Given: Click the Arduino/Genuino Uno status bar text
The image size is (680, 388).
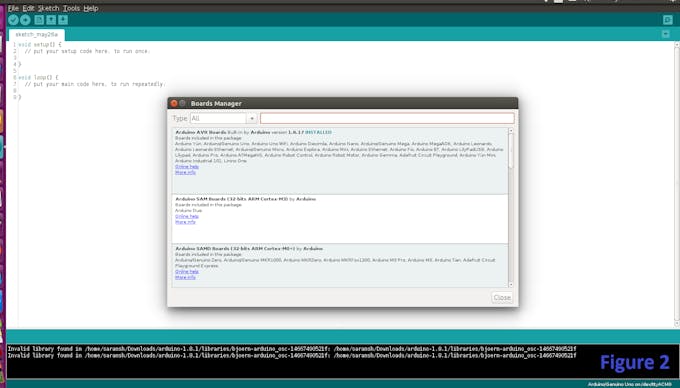Looking at the screenshot, I should click(629, 384).
